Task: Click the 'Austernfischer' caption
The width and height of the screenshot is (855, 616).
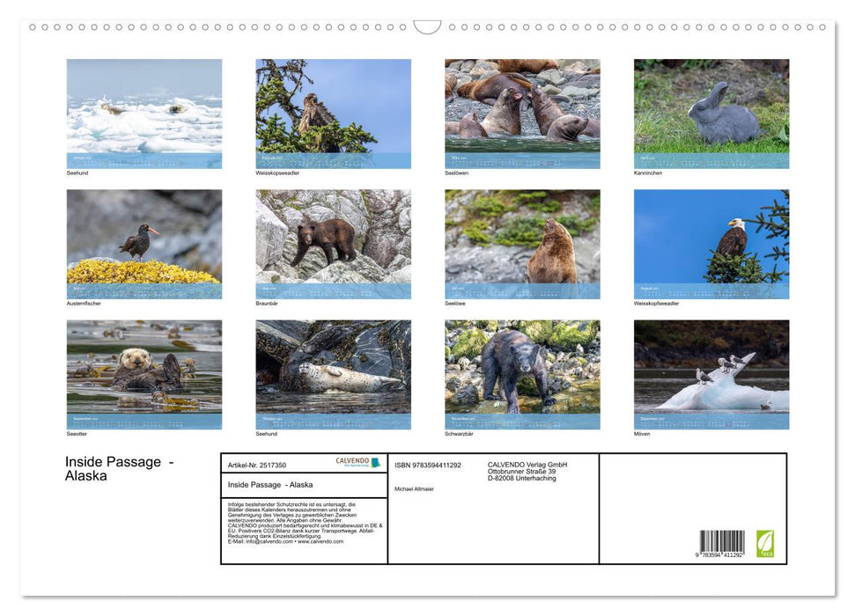Action: 84,303
